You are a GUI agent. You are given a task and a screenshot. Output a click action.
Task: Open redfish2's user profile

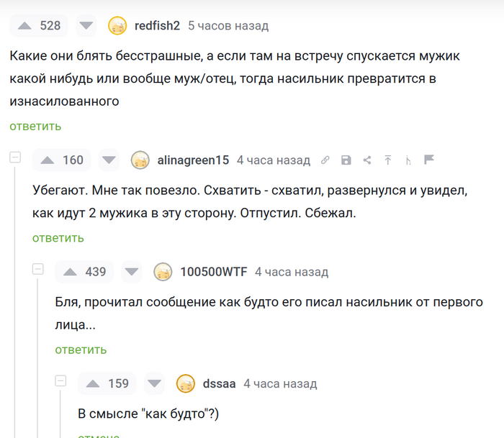coord(157,26)
